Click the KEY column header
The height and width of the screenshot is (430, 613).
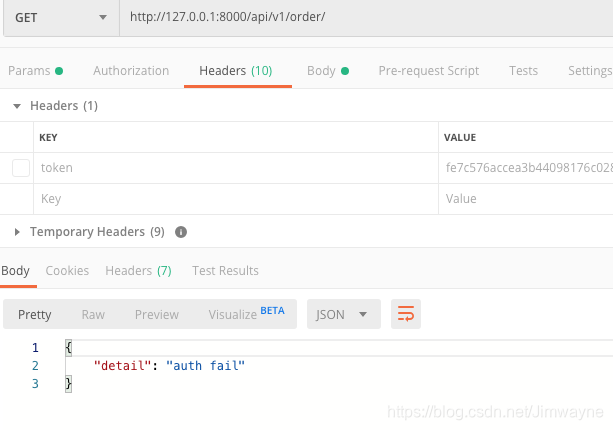tap(48, 138)
